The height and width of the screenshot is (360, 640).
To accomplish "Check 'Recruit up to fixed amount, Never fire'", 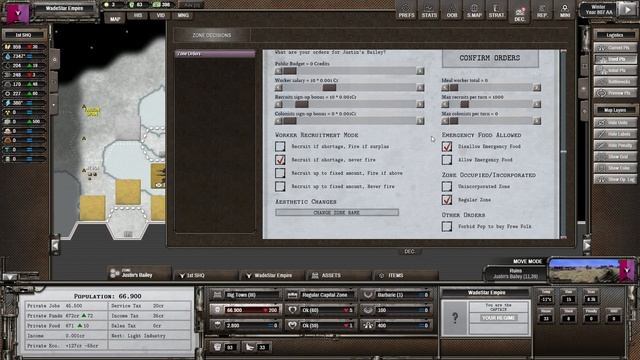I will [280, 187].
